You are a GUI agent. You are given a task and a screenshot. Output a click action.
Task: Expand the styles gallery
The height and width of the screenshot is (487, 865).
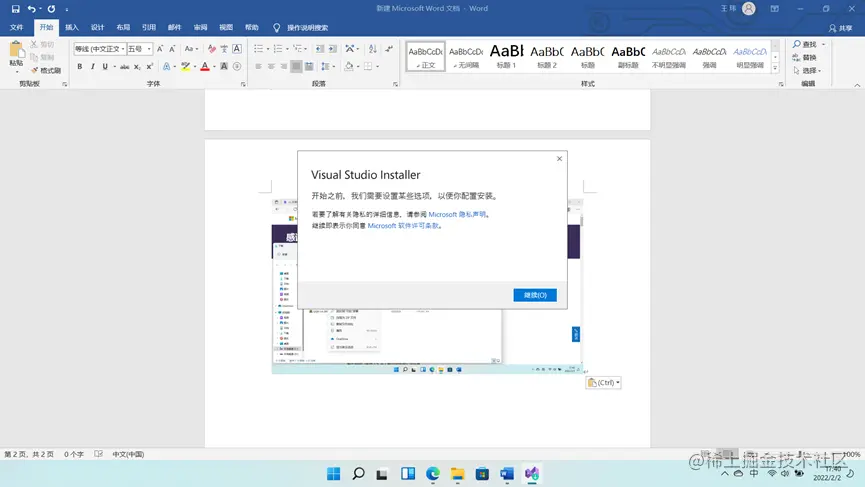(x=775, y=68)
